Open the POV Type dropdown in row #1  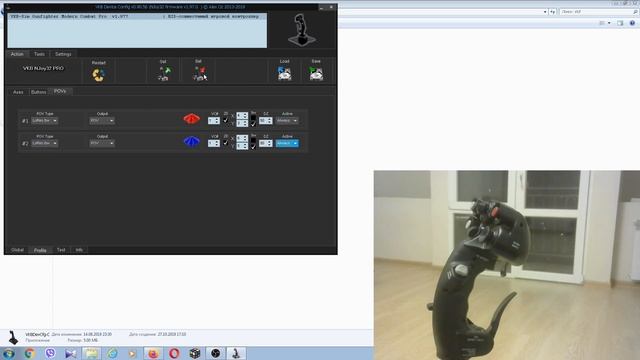coord(44,121)
